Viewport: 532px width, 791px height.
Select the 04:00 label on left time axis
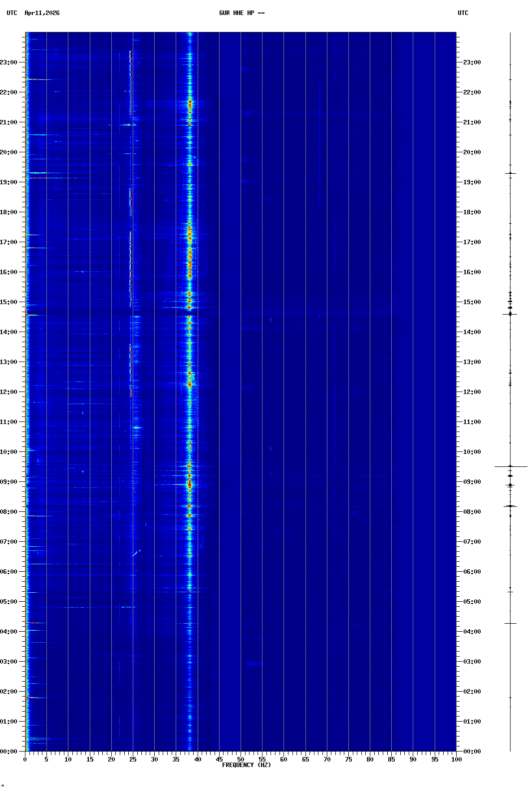[9, 632]
